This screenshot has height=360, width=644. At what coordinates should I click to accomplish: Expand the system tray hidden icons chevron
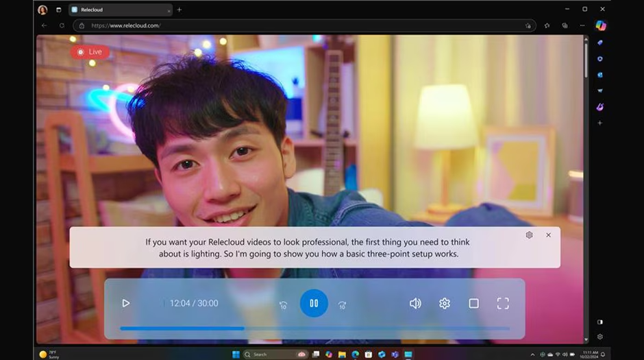coord(532,355)
